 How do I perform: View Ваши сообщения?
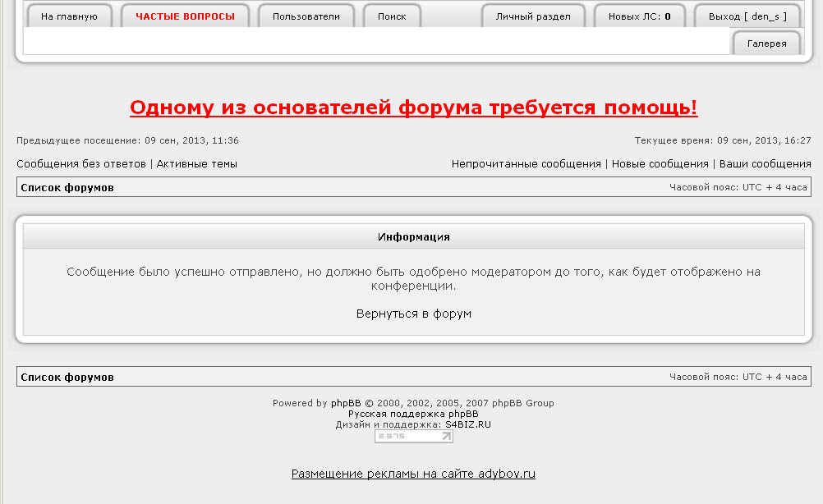tap(766, 164)
